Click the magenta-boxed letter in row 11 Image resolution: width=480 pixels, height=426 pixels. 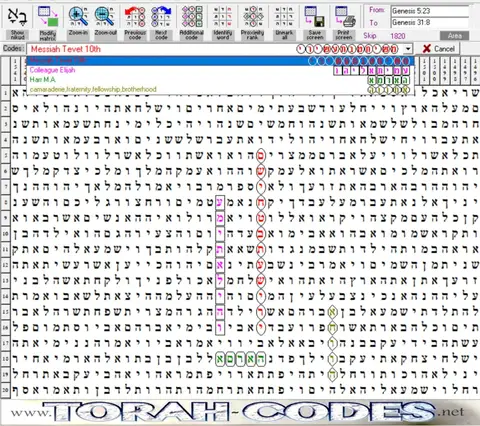click(220, 249)
